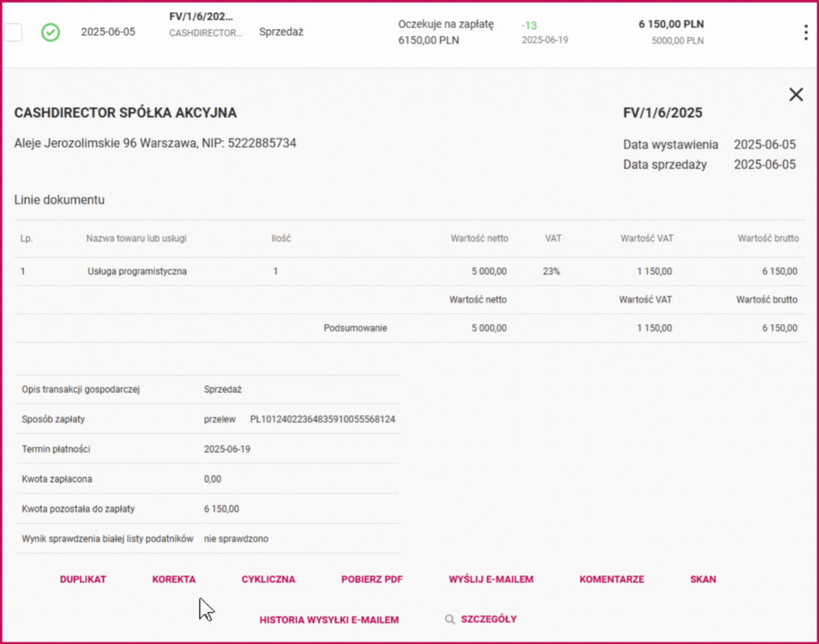Click the 23% VAT rate cell
This screenshot has width=819, height=644.
click(551, 271)
